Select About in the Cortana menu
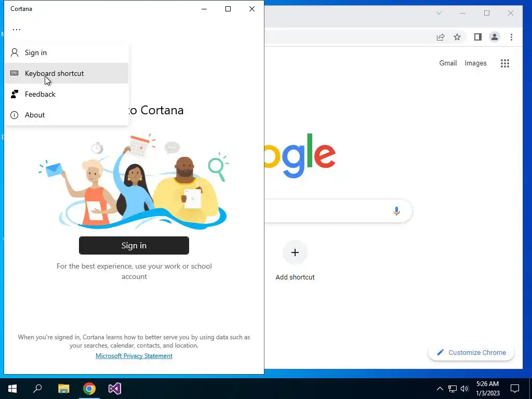This screenshot has height=399, width=532. 66,115
